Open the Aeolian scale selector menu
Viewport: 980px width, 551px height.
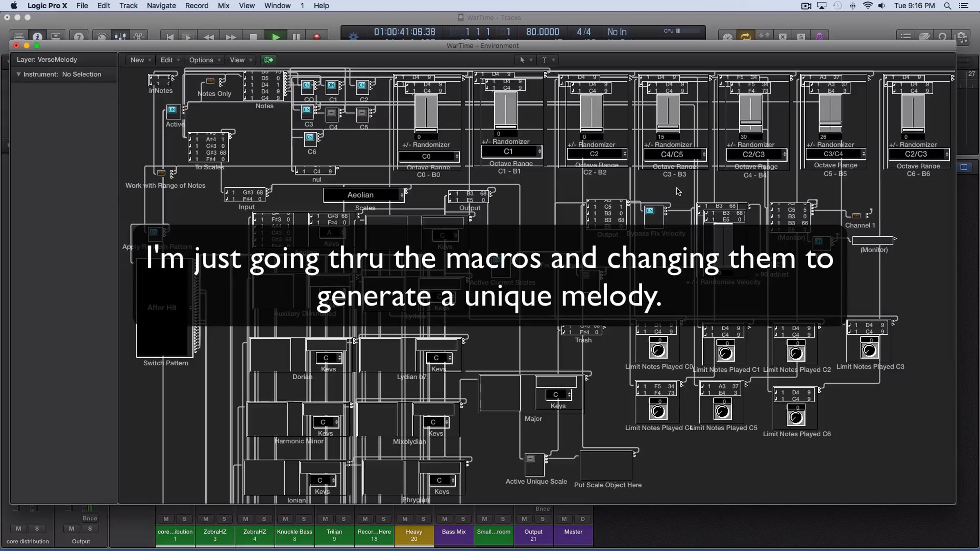click(363, 195)
